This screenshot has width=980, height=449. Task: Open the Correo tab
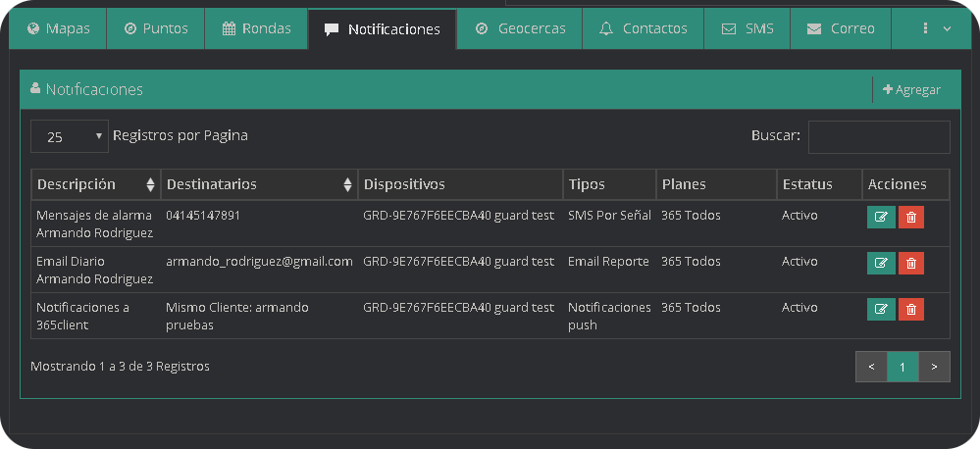[841, 28]
